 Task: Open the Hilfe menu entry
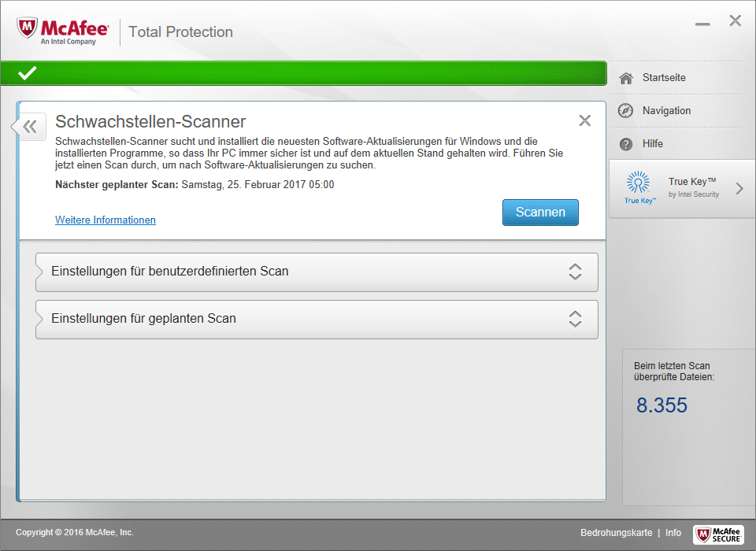[x=653, y=144]
